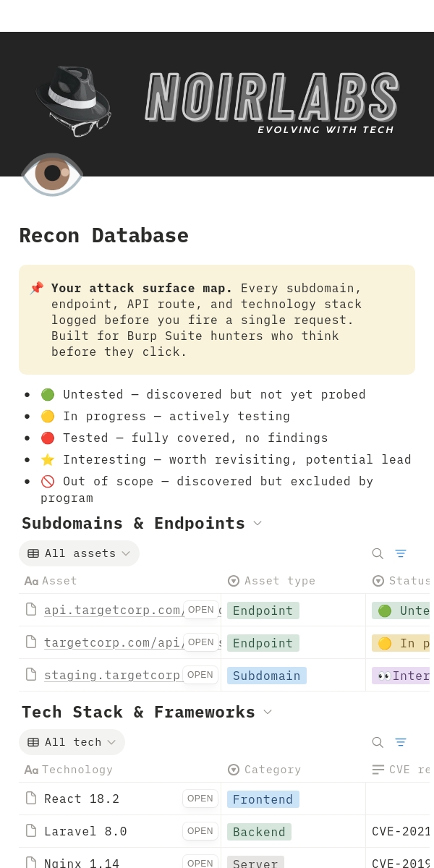
Task: Click the Category column header
Action: (272, 770)
